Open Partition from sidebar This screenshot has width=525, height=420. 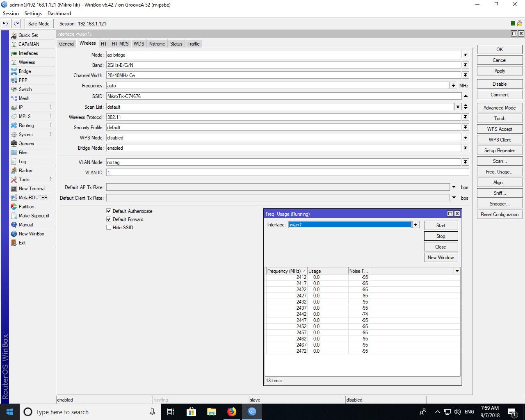coord(26,207)
